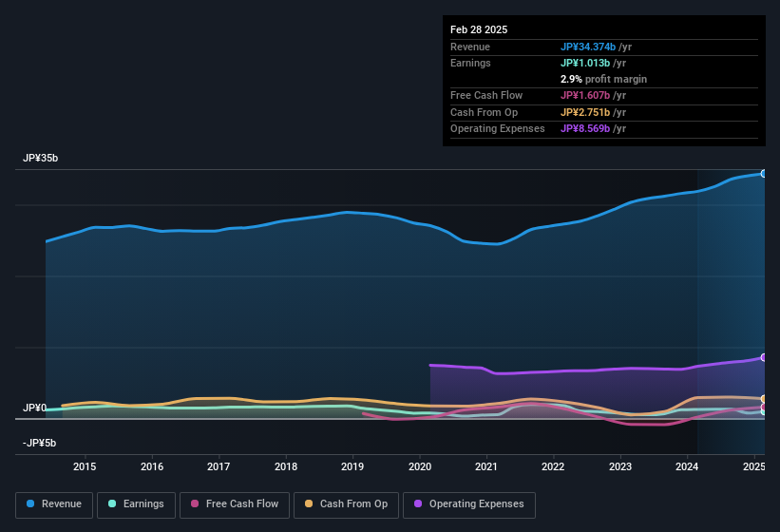780x532 pixels.
Task: Select the 2020 x-axis label
Action: click(419, 466)
